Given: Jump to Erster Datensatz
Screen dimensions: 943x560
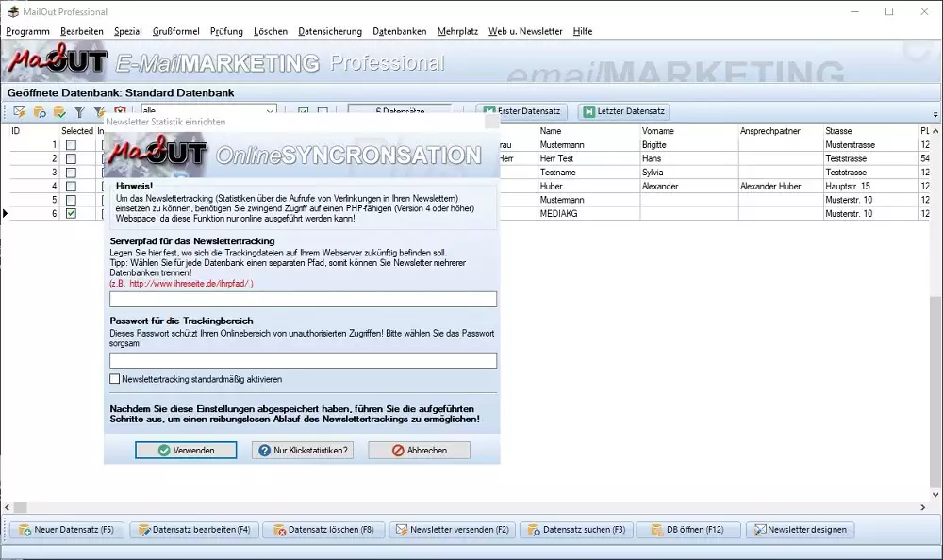Looking at the screenshot, I should [x=522, y=111].
